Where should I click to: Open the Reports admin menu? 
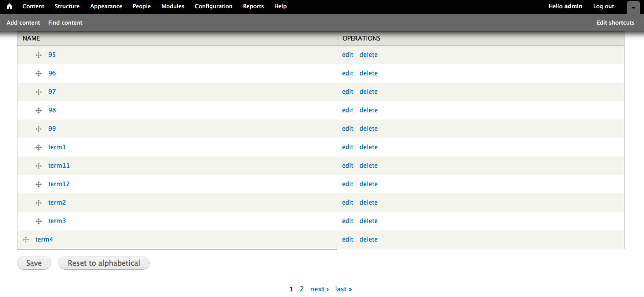253,7
